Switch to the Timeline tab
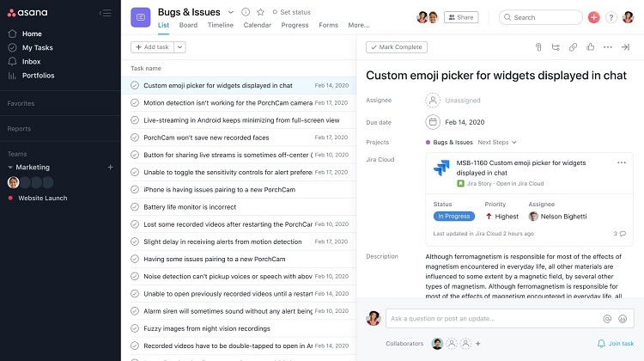Screen dimensions: 644x361 (x=221, y=25)
